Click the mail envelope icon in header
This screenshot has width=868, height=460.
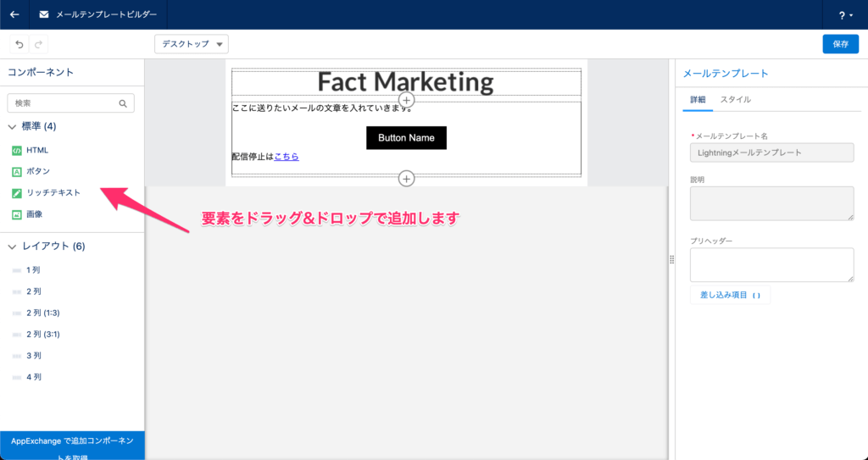44,14
